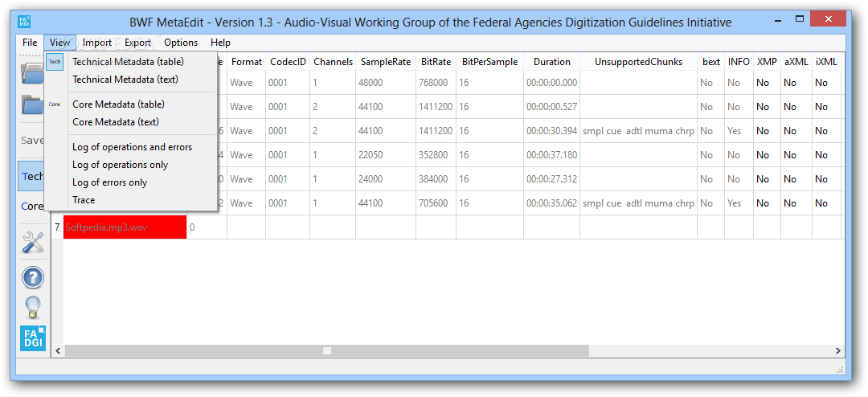This screenshot has height=397, width=868.
Task: Click the Save button in sidebar
Action: tap(32, 140)
